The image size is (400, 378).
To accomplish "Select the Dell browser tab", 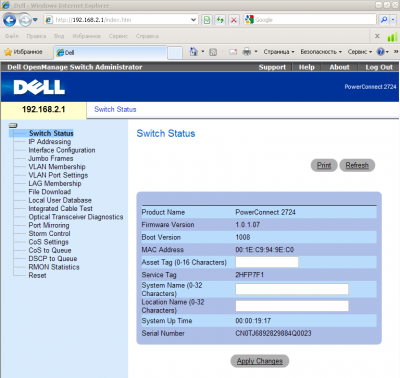I will click(x=110, y=52).
